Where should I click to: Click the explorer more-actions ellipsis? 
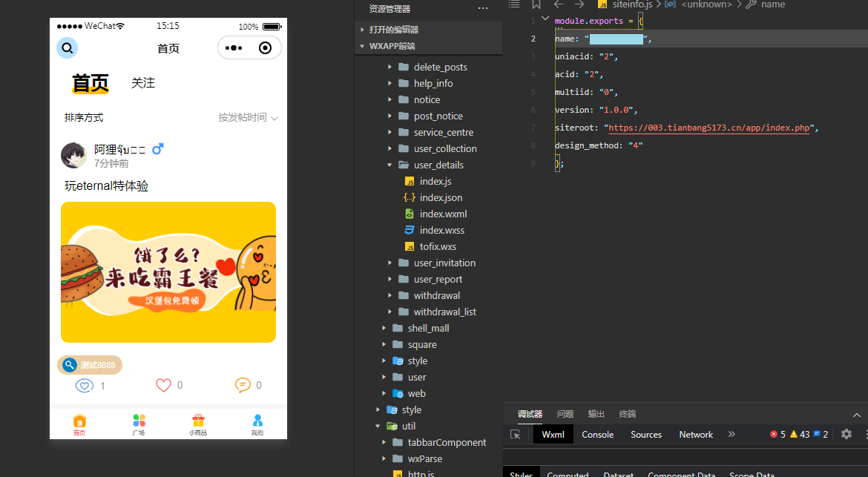(x=483, y=8)
